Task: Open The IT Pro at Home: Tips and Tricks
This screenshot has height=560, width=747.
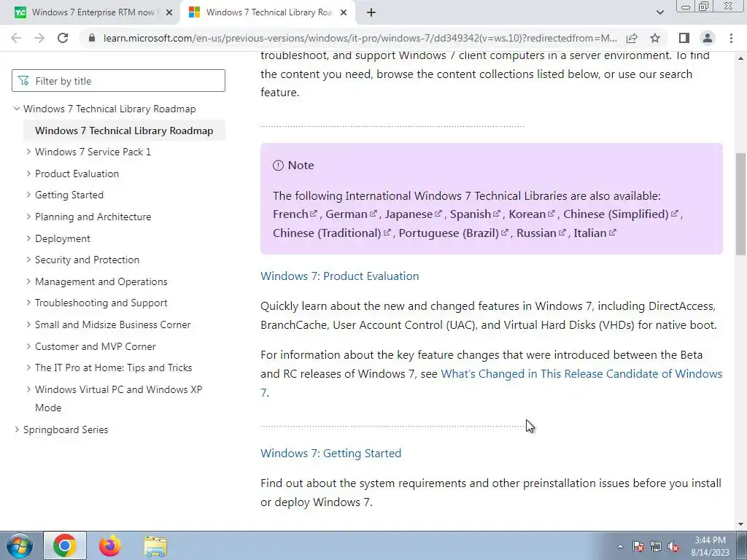Action: [113, 367]
